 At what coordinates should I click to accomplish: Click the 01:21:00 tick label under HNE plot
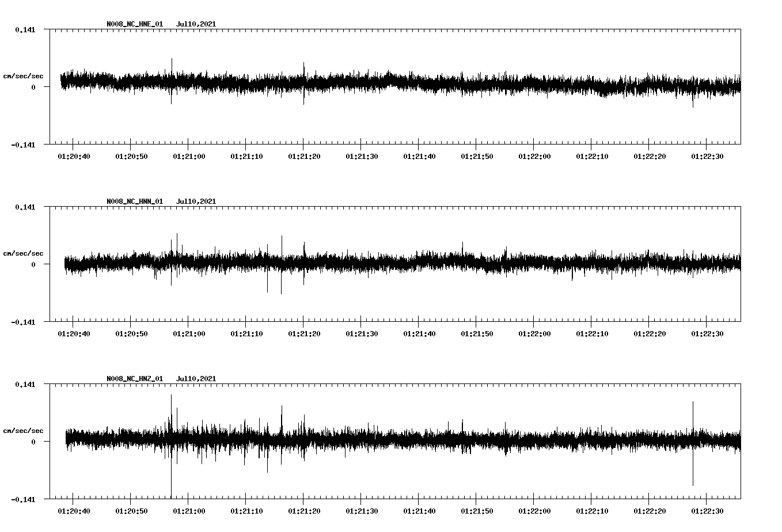tap(188, 157)
